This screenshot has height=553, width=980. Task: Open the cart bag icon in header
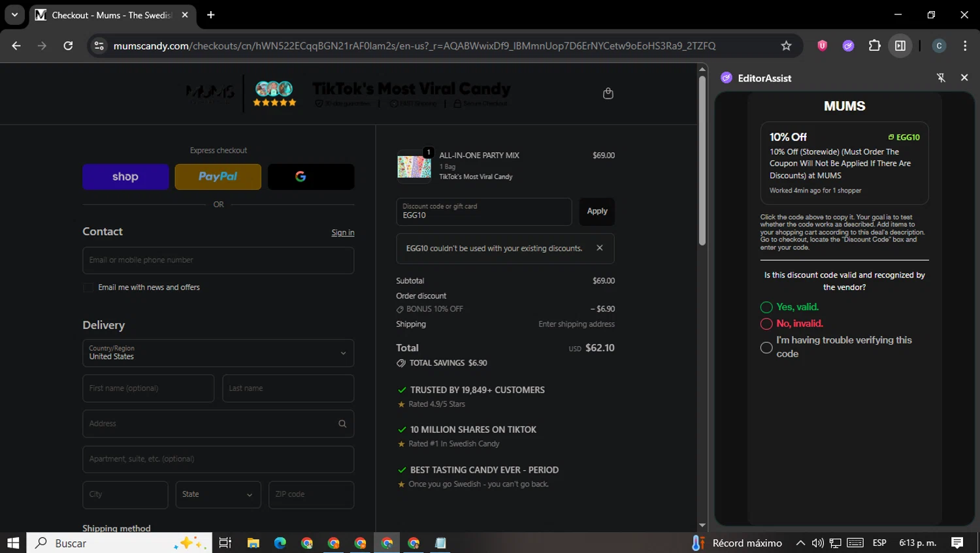[608, 93]
